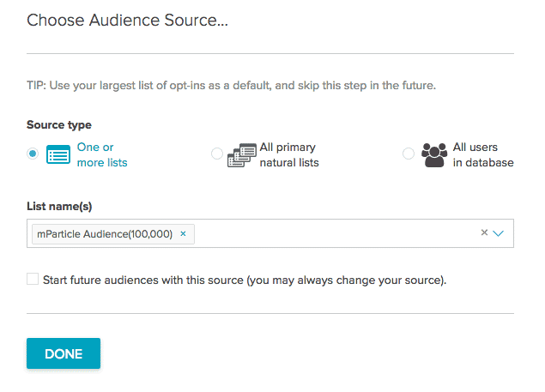Remove the mParticle Audience tag with its x

(183, 233)
